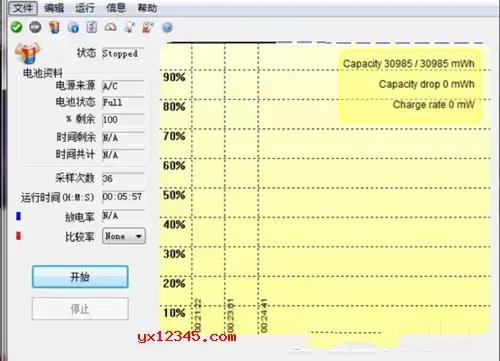Open the 帮助 menu
Viewport: 500px width, 361px height.
(147, 8)
